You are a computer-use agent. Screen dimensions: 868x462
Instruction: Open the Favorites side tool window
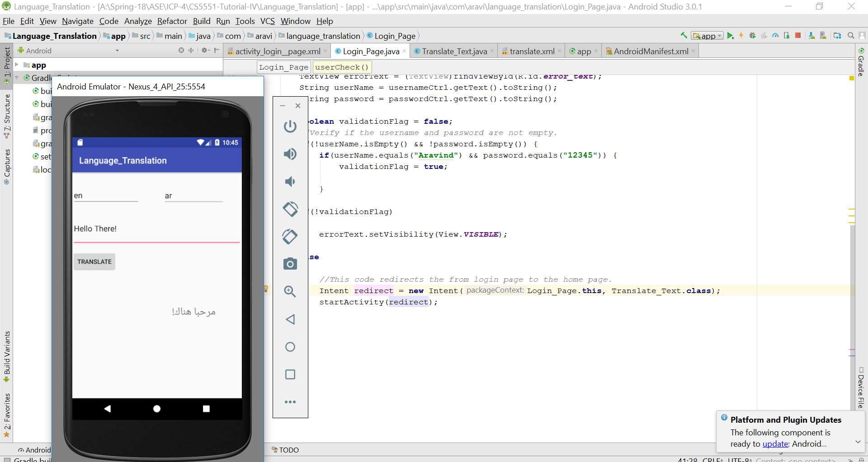click(x=7, y=415)
